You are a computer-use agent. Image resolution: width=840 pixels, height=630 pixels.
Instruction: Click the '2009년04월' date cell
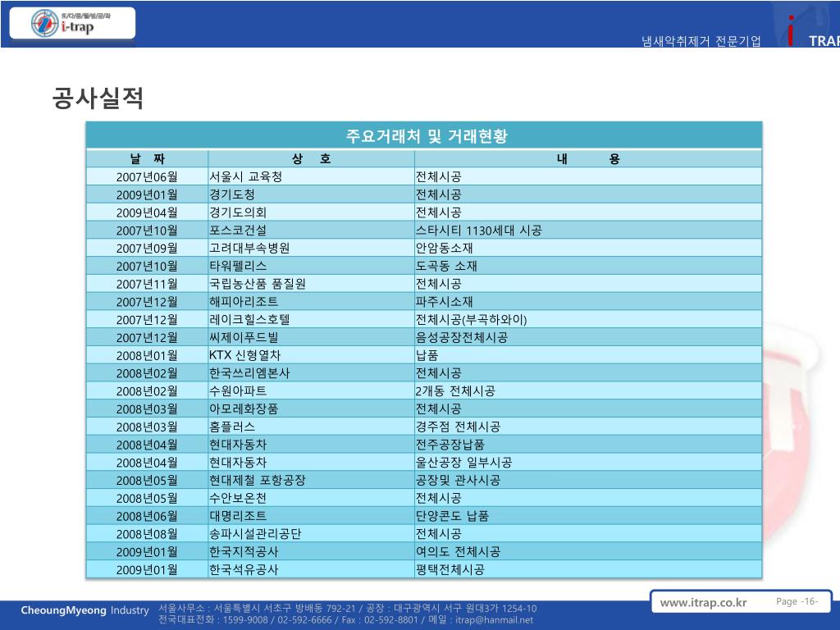pos(147,212)
